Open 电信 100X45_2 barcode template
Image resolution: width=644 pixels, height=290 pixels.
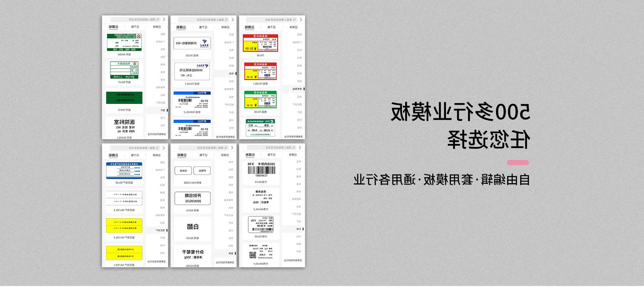(192, 102)
